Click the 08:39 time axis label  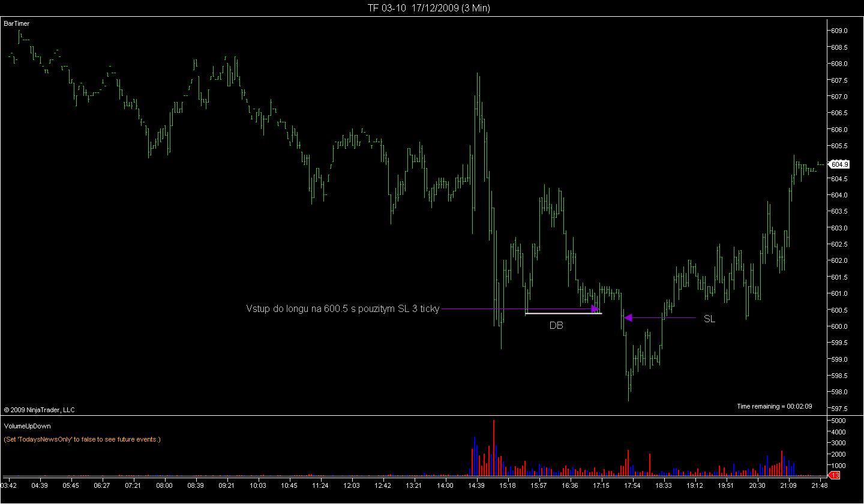196,485
